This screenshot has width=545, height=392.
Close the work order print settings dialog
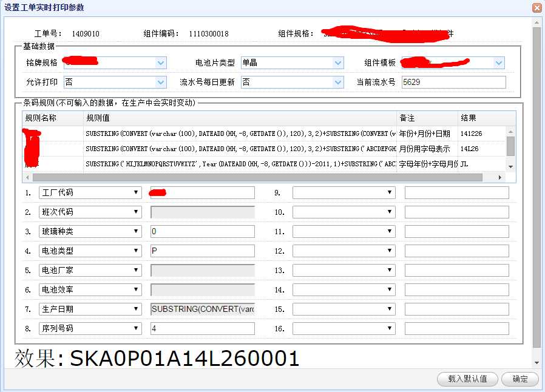tap(537, 8)
